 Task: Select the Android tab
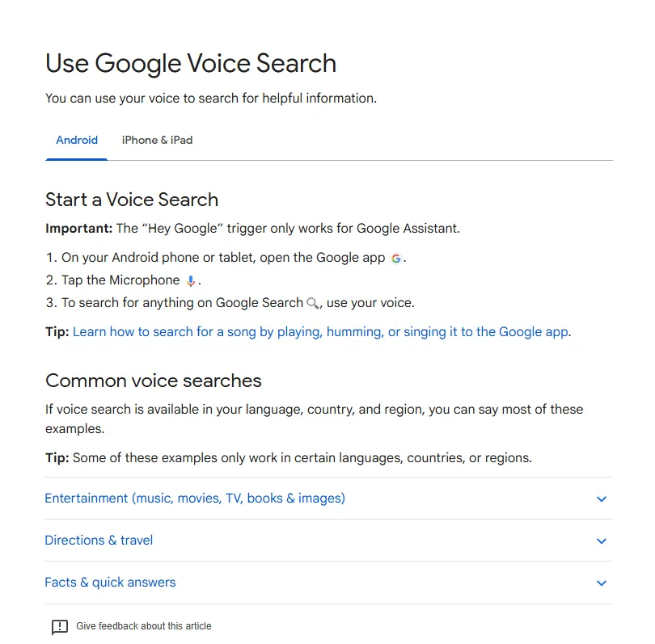(x=76, y=140)
